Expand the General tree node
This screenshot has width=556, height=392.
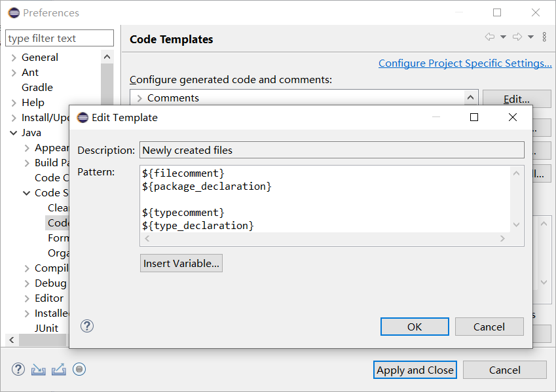[x=14, y=58]
